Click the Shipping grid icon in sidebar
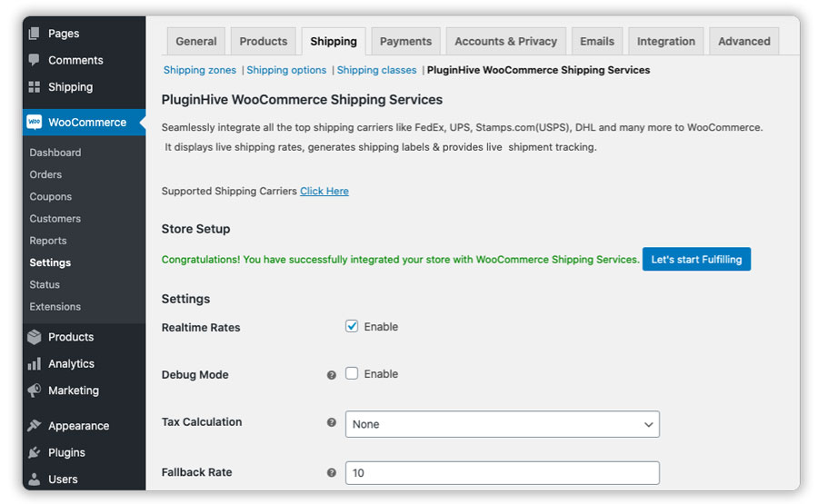Image resolution: width=818 pixels, height=504 pixels. (34, 87)
